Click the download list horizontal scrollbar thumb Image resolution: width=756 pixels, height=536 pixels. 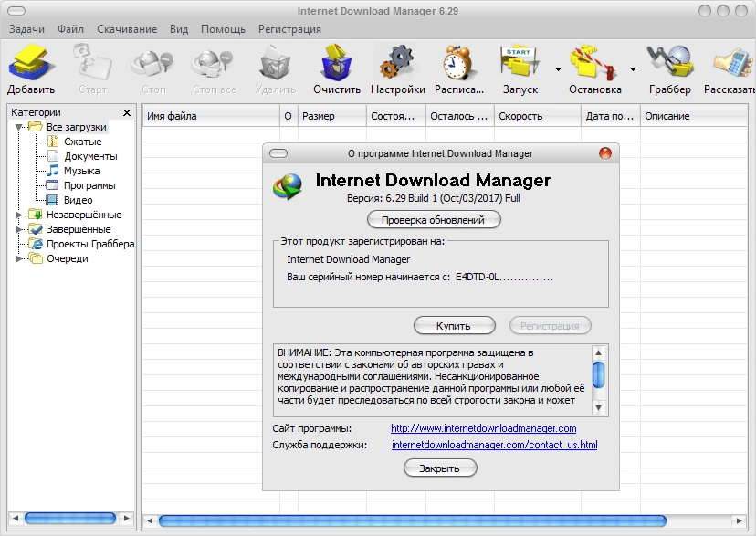click(412, 520)
